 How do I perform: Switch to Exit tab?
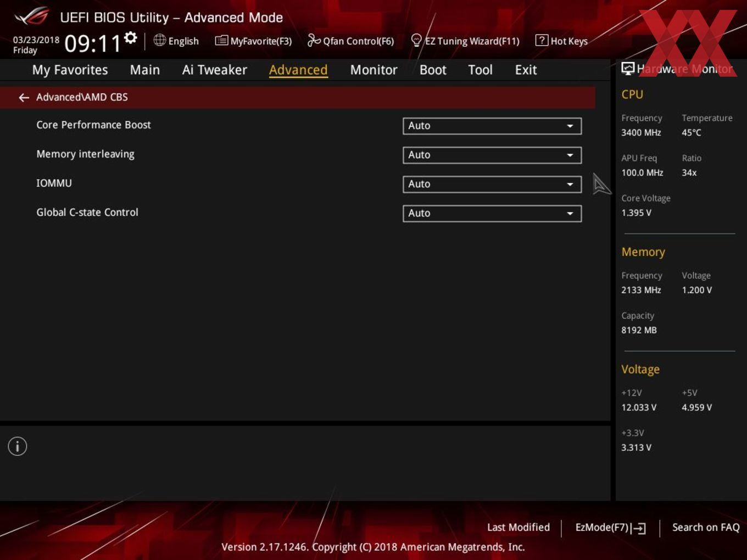coord(526,70)
